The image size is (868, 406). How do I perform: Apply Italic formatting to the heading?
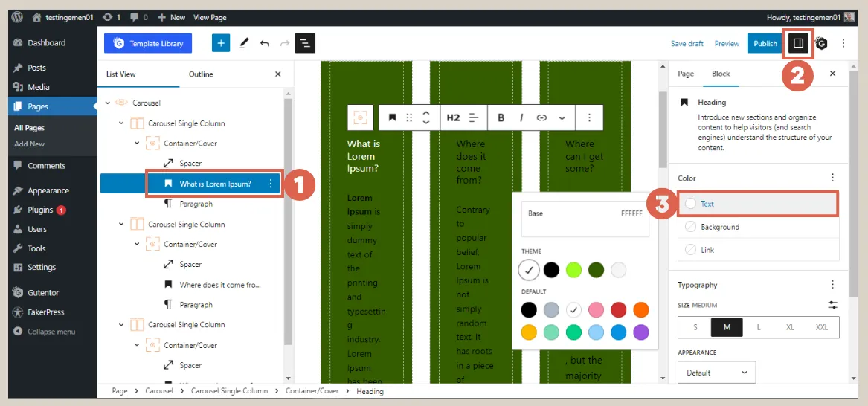point(521,117)
